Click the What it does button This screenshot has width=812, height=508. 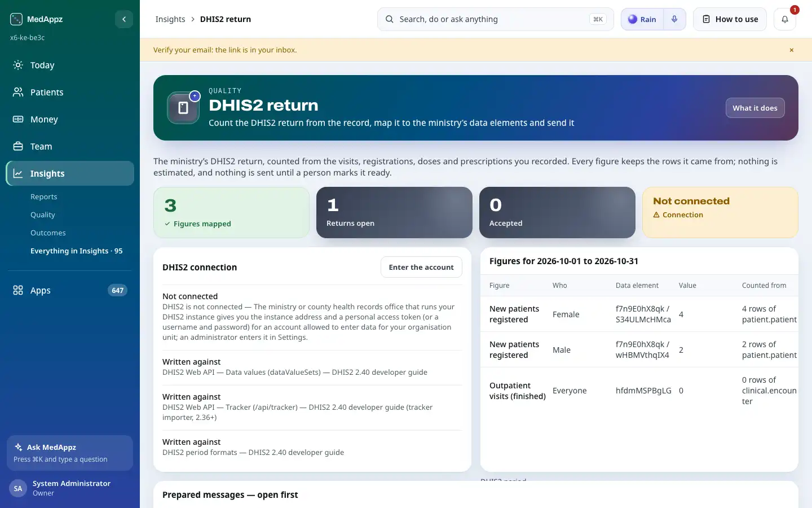(x=755, y=108)
